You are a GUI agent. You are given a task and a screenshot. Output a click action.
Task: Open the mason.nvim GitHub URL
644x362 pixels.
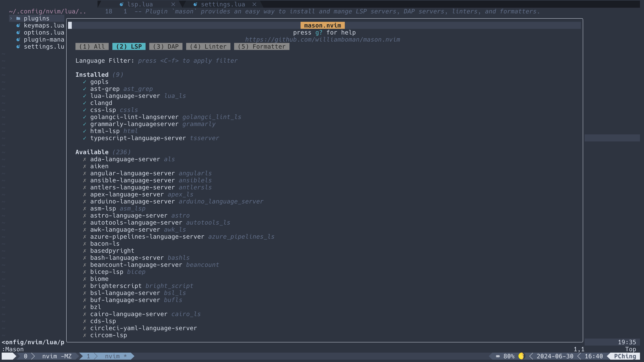click(323, 40)
